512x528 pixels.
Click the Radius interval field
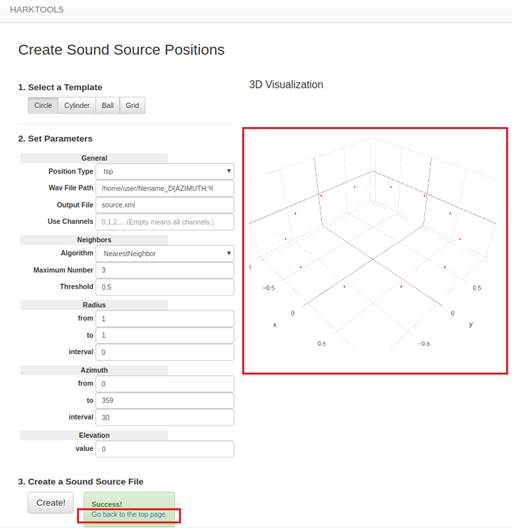(165, 352)
